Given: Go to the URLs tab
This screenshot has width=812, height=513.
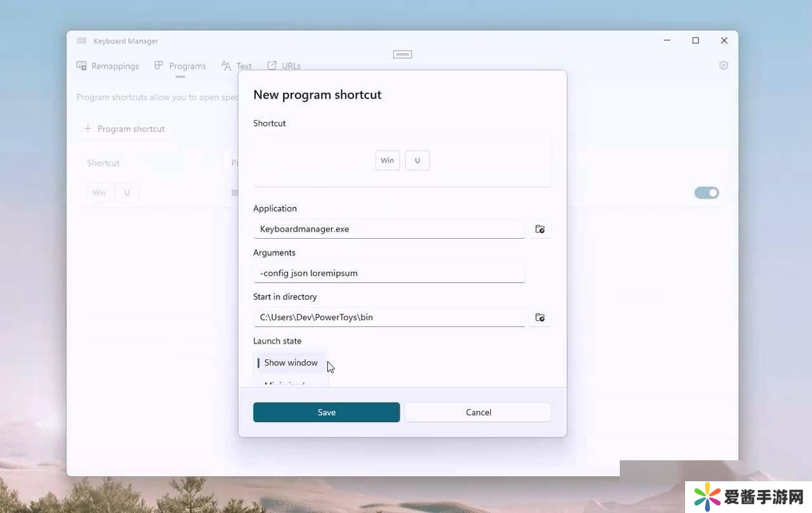Looking at the screenshot, I should click(x=284, y=66).
